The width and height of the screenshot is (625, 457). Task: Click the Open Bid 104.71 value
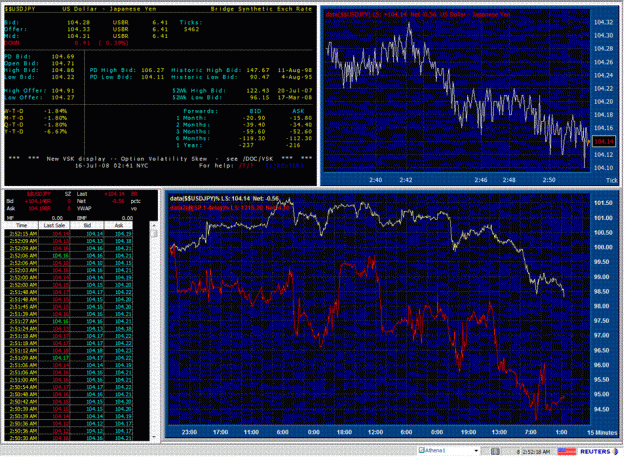pos(63,63)
